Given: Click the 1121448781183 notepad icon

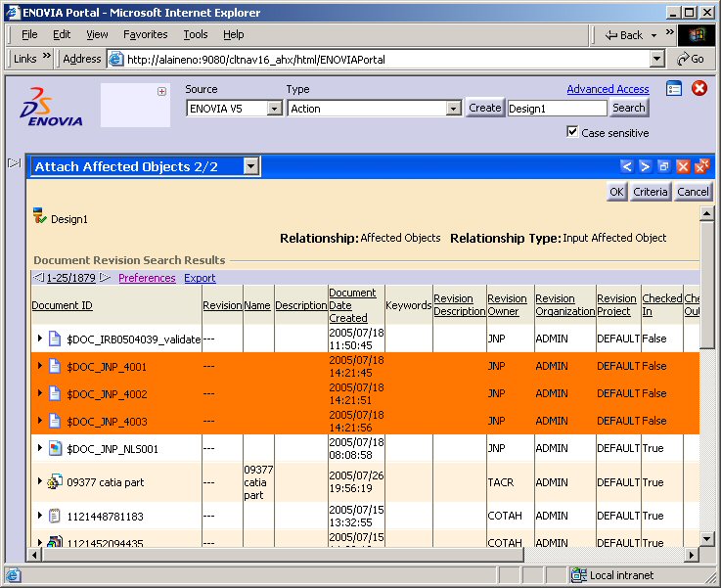Looking at the screenshot, I should pyautogui.click(x=55, y=516).
